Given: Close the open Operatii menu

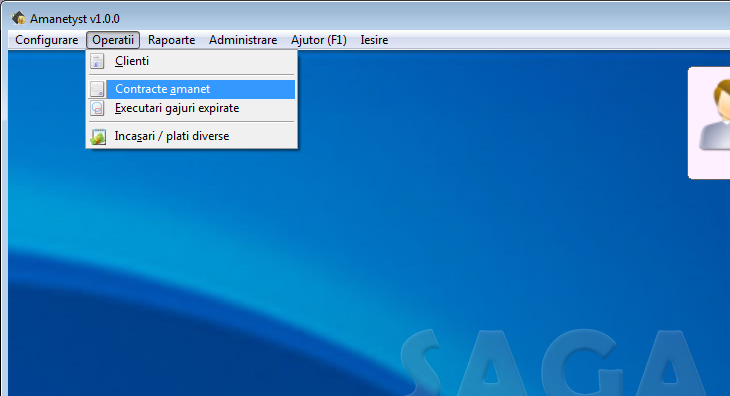Looking at the screenshot, I should [113, 40].
